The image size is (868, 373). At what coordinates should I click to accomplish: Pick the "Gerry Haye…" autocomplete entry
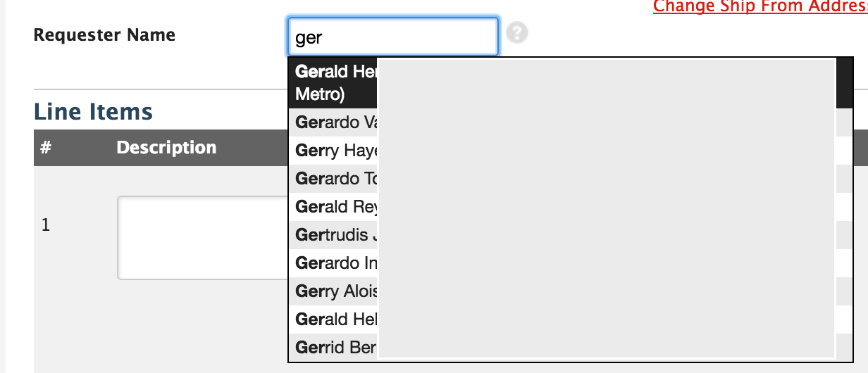[x=336, y=151]
